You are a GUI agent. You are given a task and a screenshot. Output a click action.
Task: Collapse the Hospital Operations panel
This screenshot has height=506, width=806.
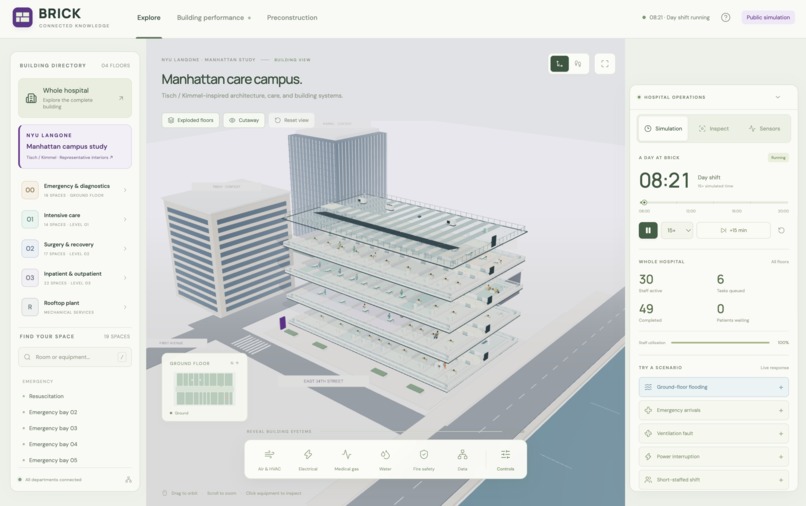pos(778,97)
